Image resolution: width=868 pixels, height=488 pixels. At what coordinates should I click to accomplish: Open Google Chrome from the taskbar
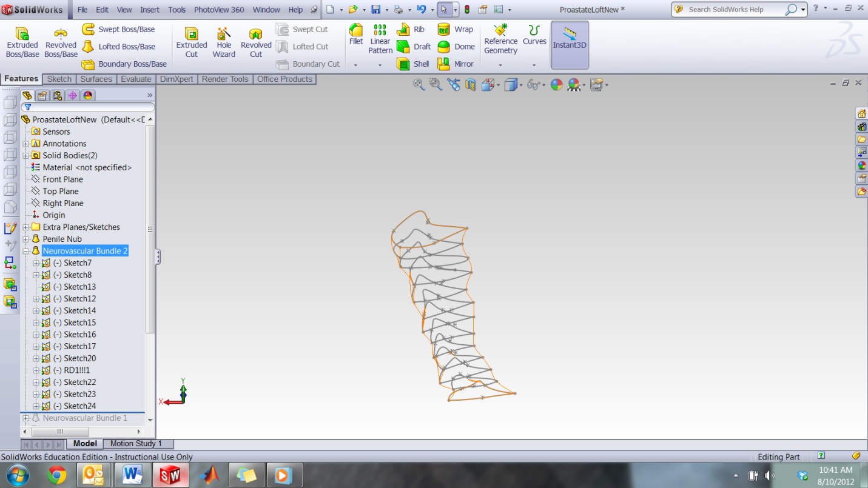coord(57,476)
